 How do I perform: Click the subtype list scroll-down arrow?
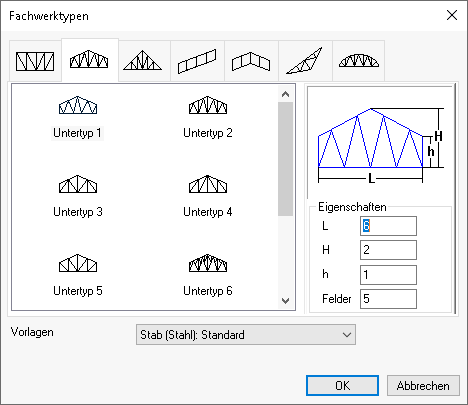pyautogui.click(x=285, y=301)
